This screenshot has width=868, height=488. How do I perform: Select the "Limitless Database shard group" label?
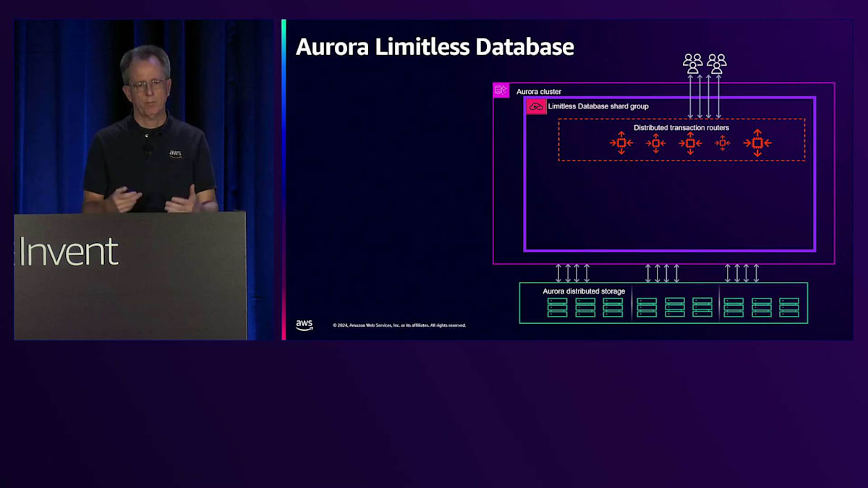(x=598, y=106)
